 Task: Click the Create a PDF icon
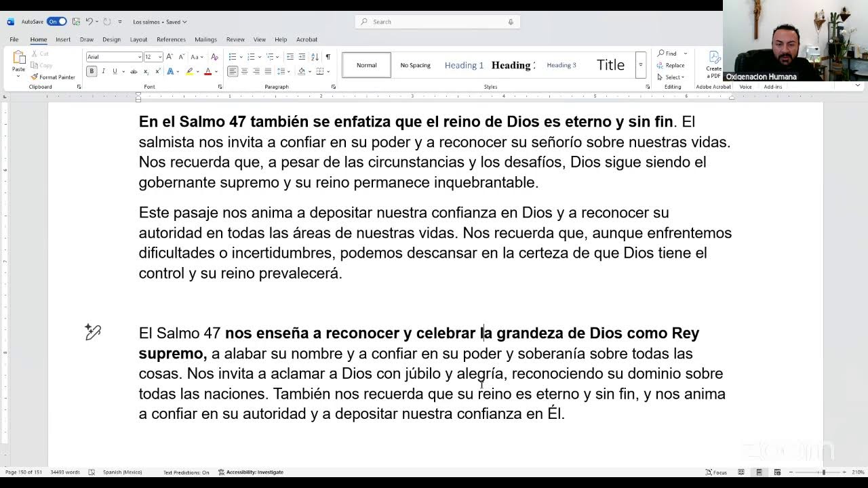click(713, 64)
